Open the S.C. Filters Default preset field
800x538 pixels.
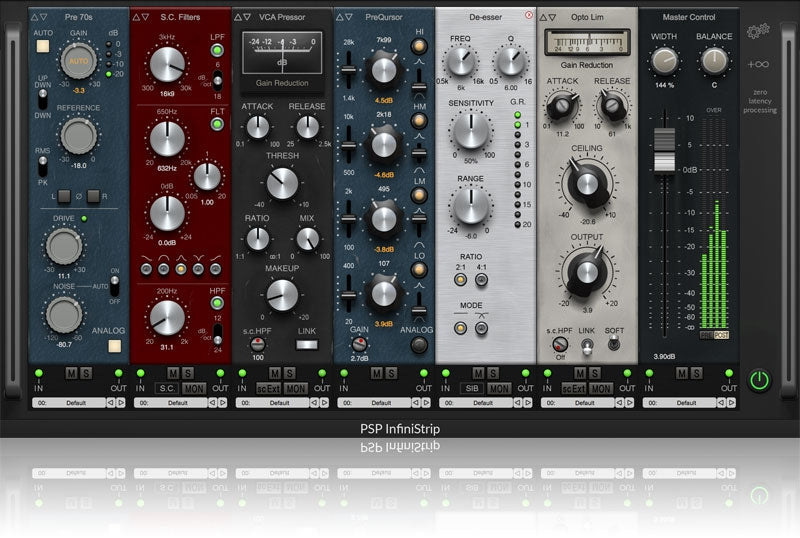170,403
